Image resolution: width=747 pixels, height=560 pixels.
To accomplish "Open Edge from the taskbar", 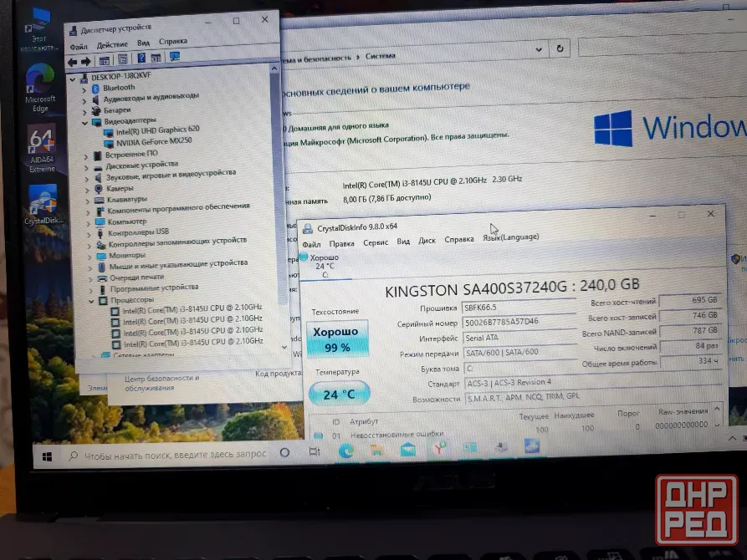I will [346, 451].
